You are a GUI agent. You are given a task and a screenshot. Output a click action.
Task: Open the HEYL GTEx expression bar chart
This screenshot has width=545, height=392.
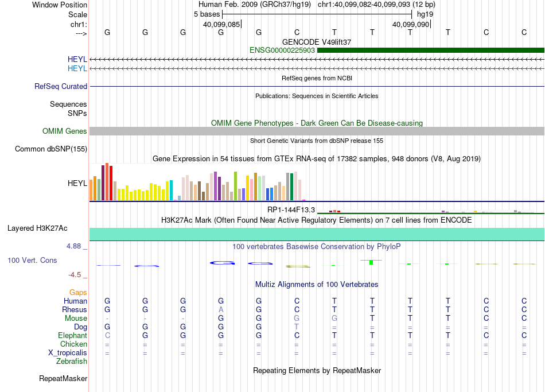[197, 181]
